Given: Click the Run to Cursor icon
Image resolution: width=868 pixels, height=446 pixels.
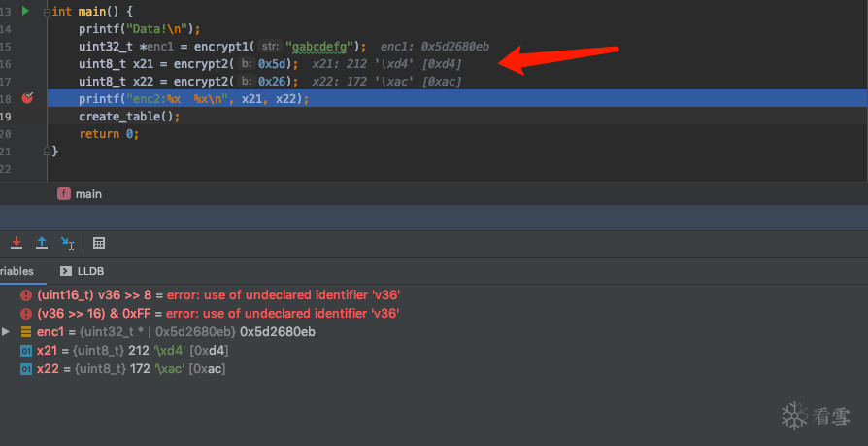Looking at the screenshot, I should 67,243.
